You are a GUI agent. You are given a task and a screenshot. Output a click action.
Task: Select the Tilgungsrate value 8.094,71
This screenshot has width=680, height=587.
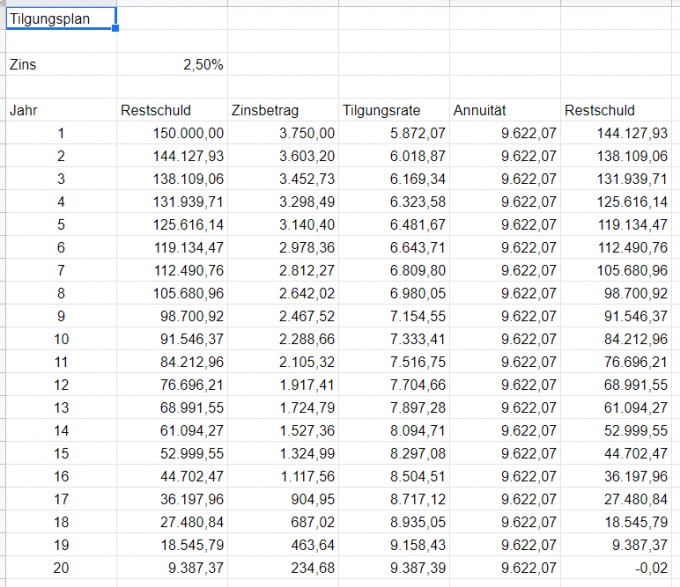click(394, 430)
